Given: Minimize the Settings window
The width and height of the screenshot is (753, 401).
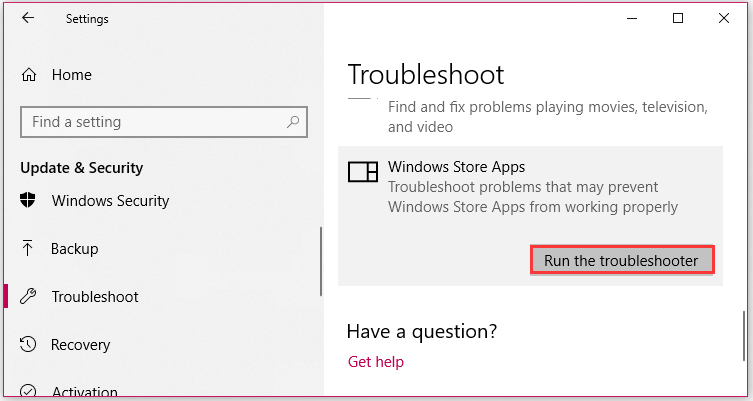Looking at the screenshot, I should point(632,18).
